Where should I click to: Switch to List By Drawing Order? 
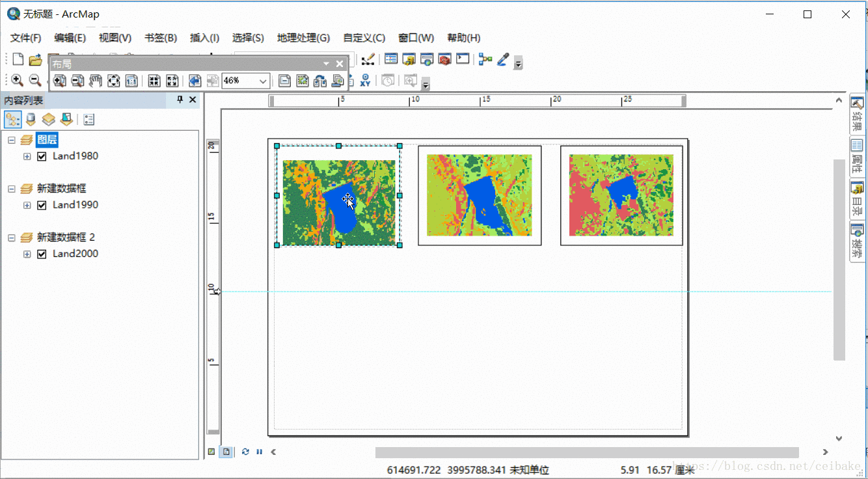(x=12, y=119)
